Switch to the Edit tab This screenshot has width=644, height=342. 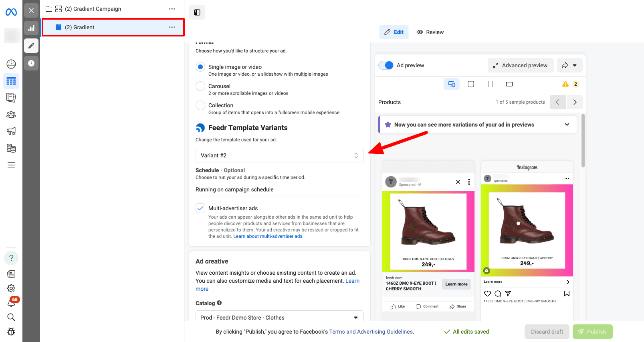click(x=394, y=32)
